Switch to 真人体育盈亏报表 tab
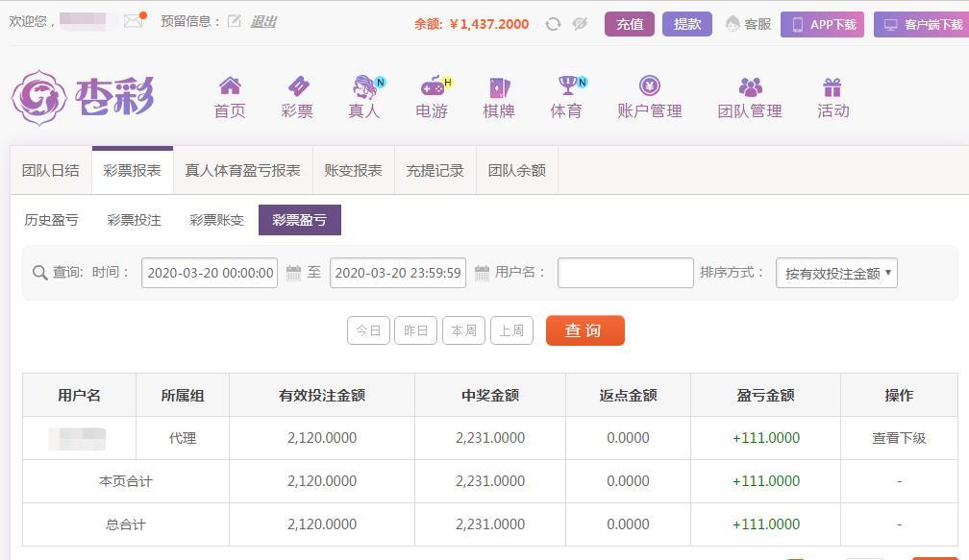This screenshot has height=560, width=969. pyautogui.click(x=243, y=170)
